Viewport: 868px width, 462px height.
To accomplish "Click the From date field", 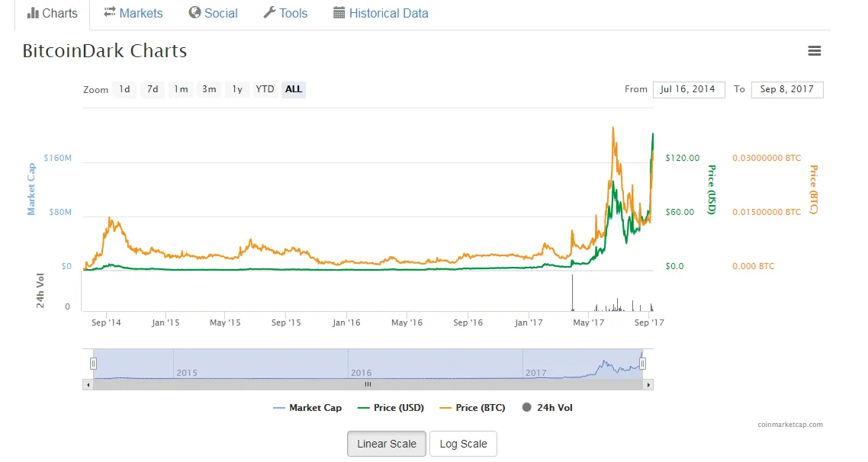I will [x=689, y=90].
